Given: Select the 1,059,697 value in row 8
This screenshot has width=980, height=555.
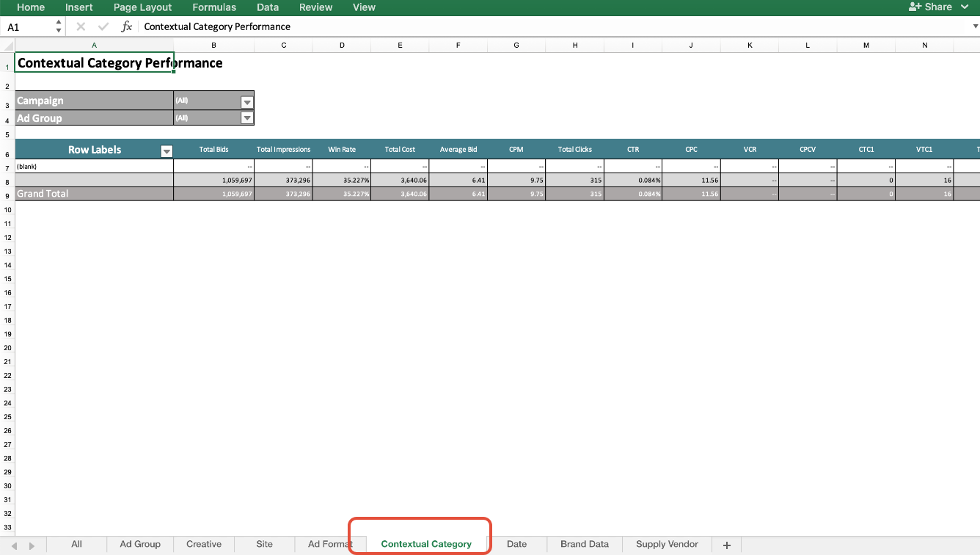Looking at the screenshot, I should coord(214,181).
